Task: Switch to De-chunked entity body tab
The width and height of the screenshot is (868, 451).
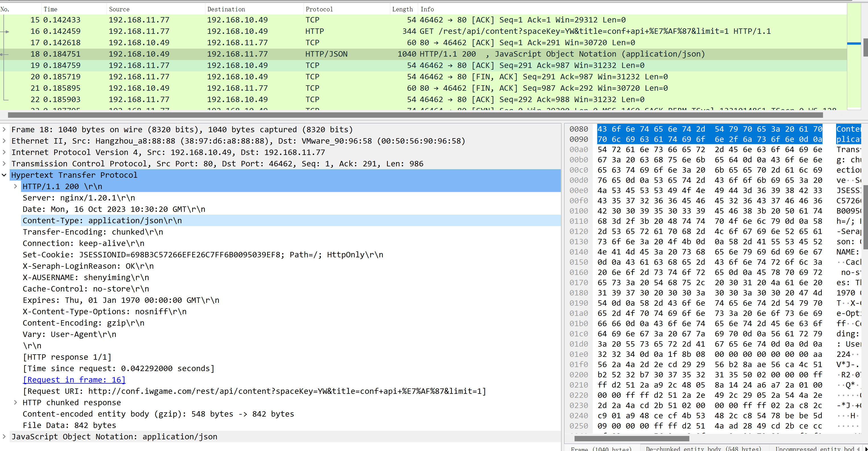Action: [704, 448]
